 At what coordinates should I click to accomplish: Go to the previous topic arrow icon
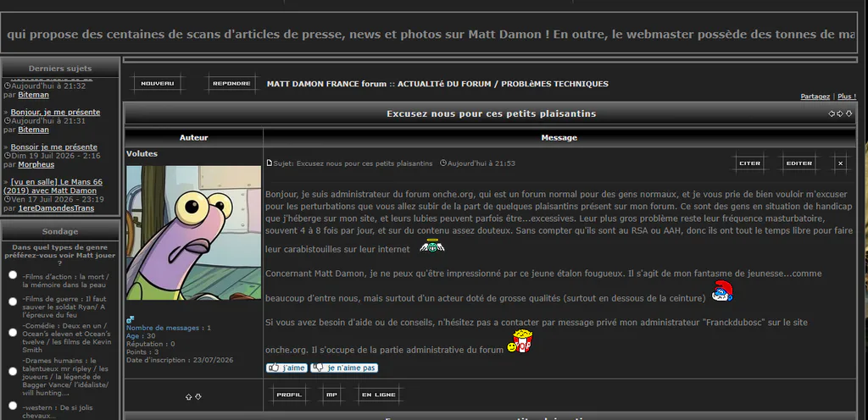(832, 113)
